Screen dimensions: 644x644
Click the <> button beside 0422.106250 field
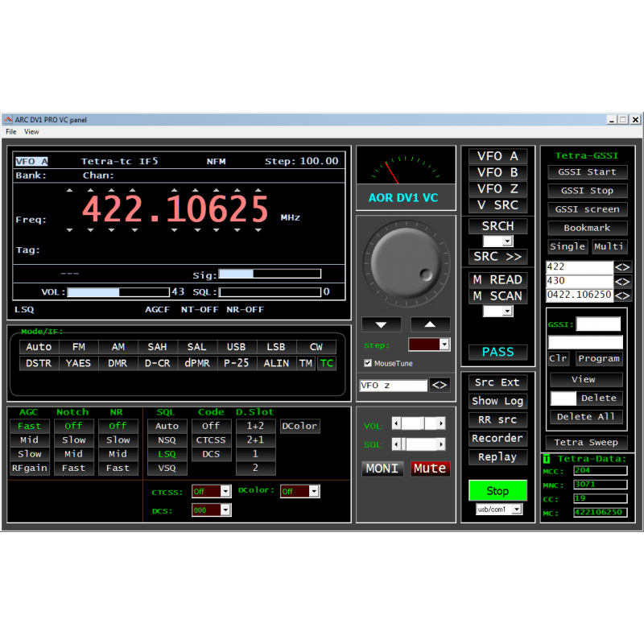tap(622, 295)
